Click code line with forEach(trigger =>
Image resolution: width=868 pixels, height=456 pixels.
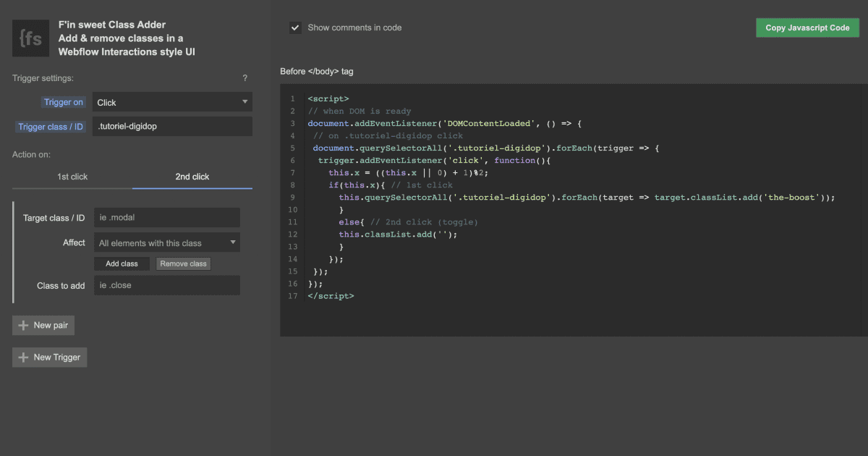click(x=486, y=148)
